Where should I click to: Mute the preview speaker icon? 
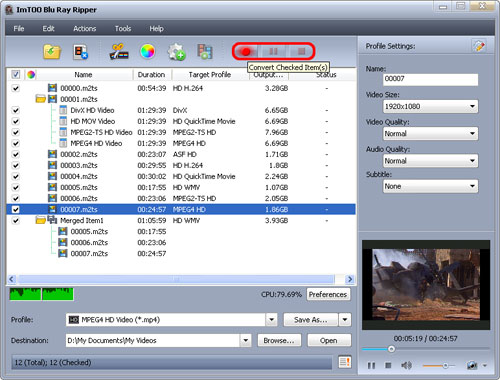pos(406,366)
